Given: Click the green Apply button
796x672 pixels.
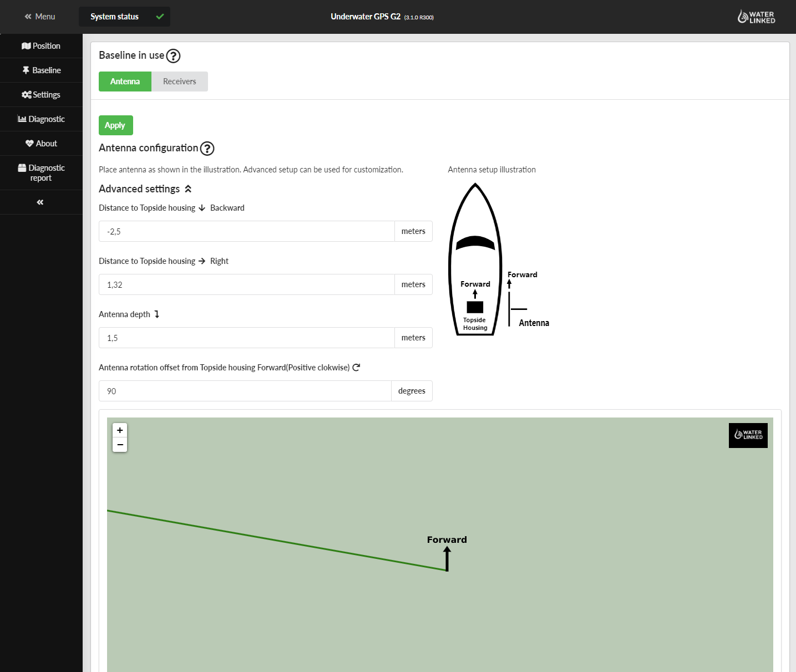Looking at the screenshot, I should point(115,125).
